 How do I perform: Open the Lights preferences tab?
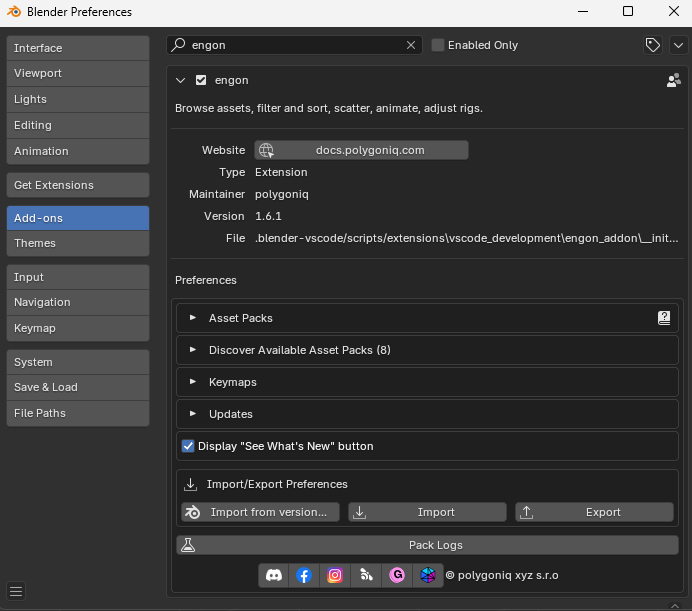tap(78, 99)
